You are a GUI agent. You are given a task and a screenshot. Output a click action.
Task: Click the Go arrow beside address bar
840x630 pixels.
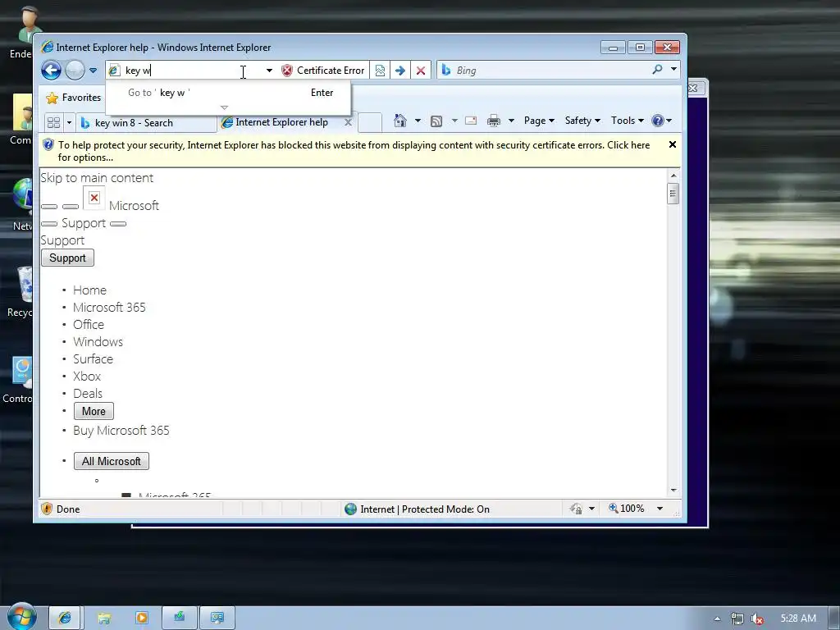tap(400, 71)
